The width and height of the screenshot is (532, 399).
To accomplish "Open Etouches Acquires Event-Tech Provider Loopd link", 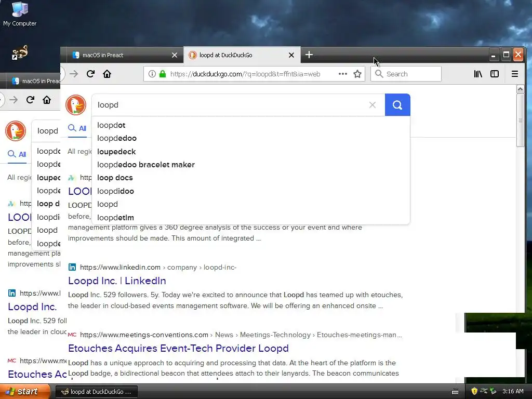I will 178,348.
